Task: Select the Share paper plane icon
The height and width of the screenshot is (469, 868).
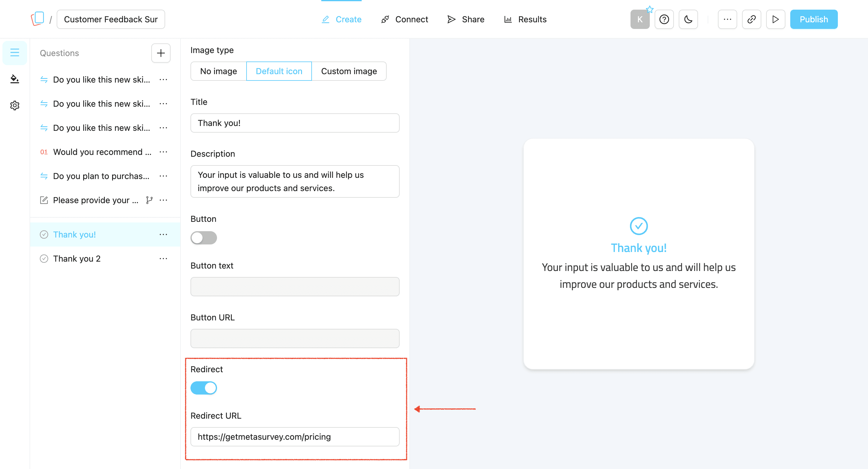Action: tap(451, 19)
